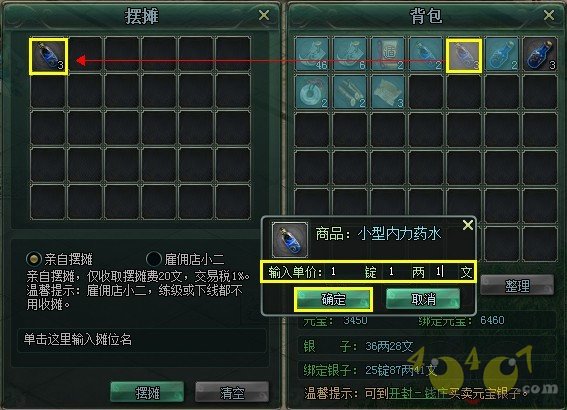Click the scroll item in the backpack
Viewport: 567px width, 410px height.
click(388, 55)
